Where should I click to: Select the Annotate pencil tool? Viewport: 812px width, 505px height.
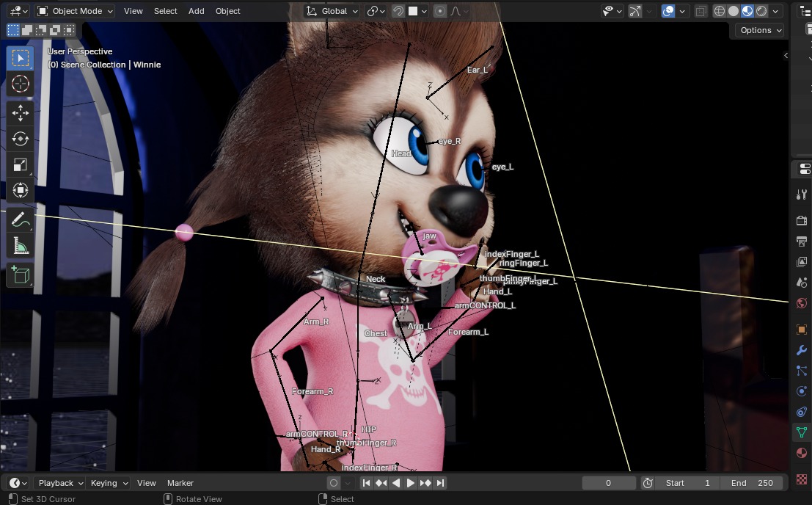pos(21,219)
